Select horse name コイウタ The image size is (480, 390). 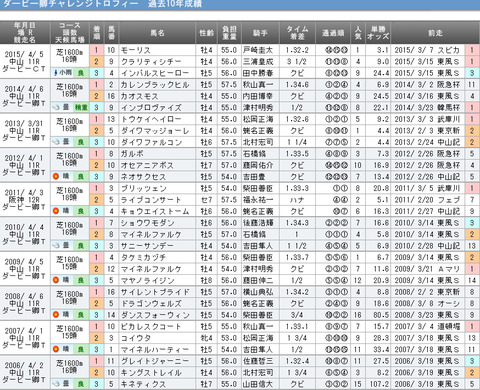(136, 338)
